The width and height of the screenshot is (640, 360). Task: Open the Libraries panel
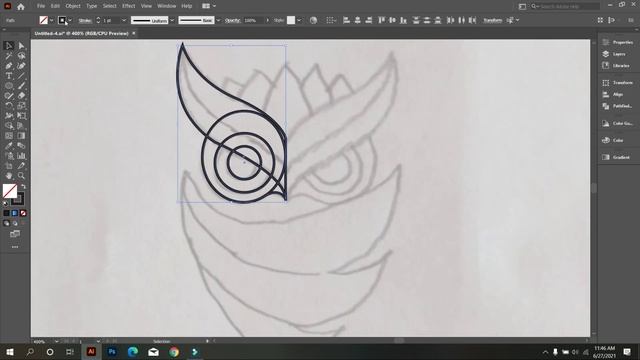[x=616, y=66]
